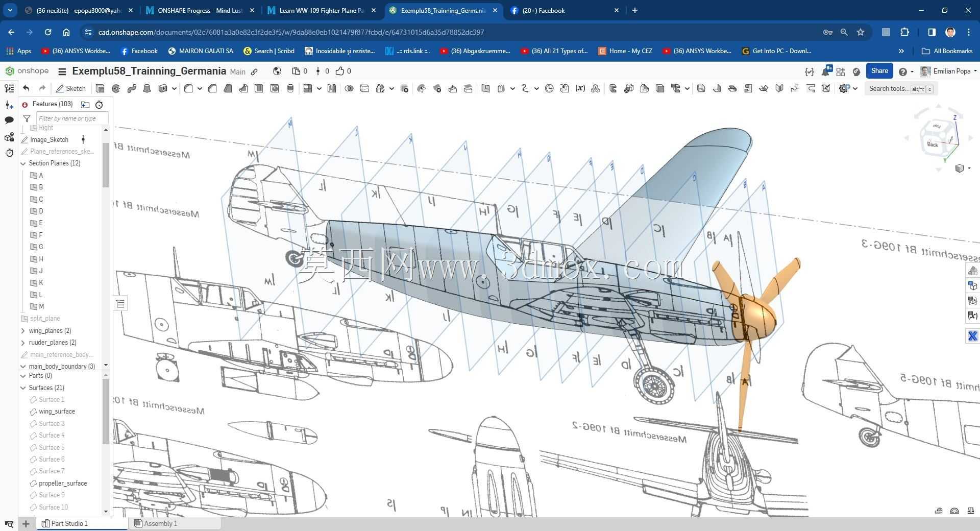Screen dimensions: 980x531
Task: Click the Main branch label
Action: click(x=238, y=72)
